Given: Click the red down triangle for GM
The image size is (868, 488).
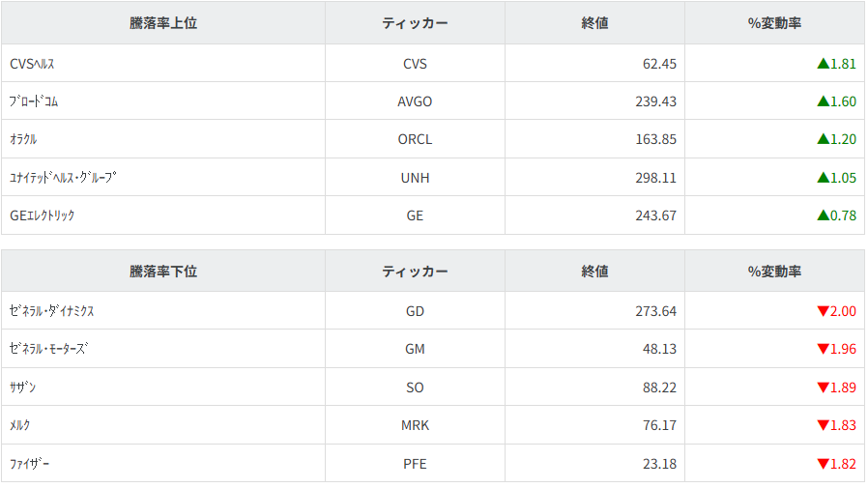Looking at the screenshot, I should coord(823,349).
